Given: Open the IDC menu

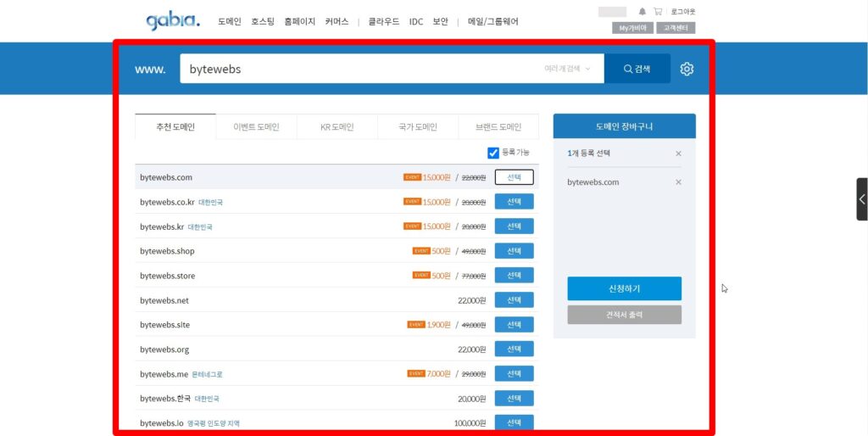Looking at the screenshot, I should point(415,22).
